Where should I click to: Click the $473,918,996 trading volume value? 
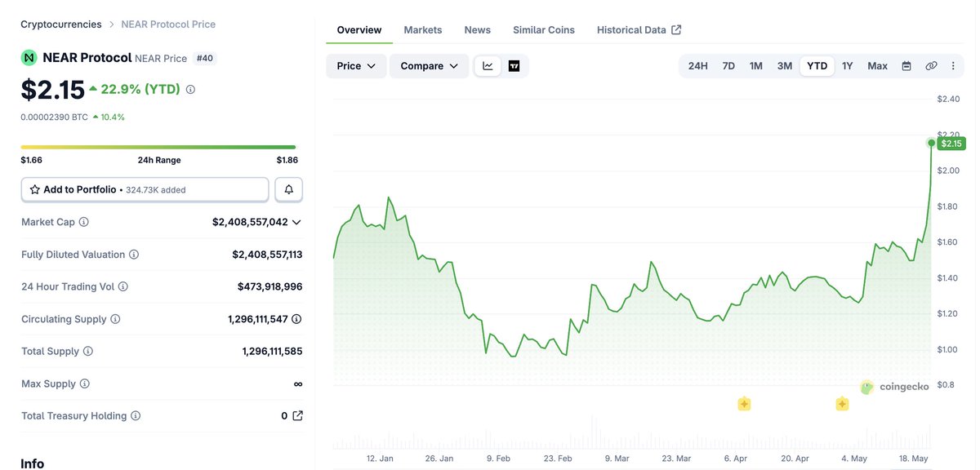tap(270, 286)
